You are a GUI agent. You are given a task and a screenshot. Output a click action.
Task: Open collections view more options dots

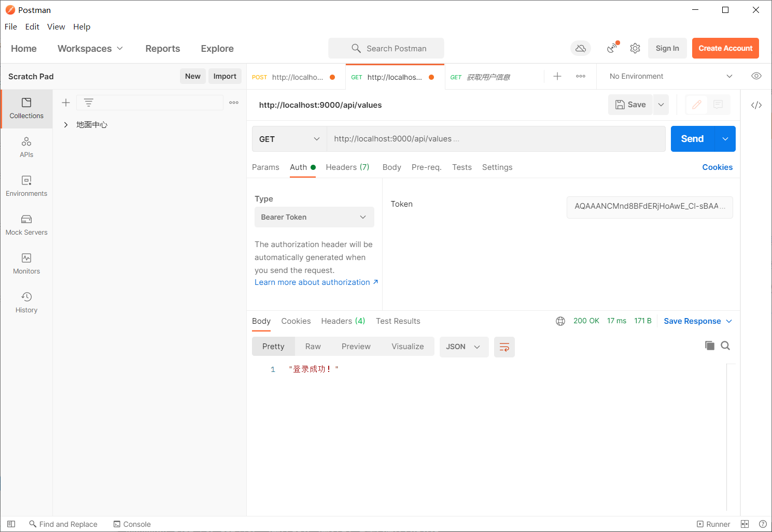[234, 103]
